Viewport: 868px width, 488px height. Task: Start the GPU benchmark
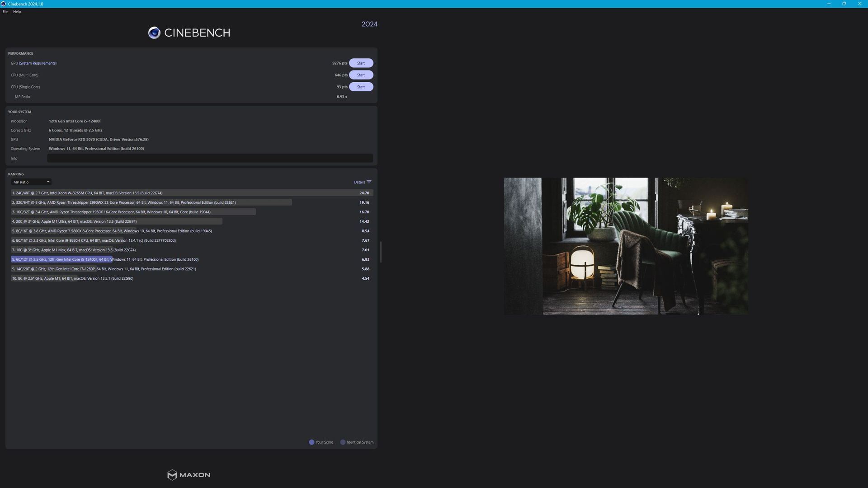tap(361, 63)
